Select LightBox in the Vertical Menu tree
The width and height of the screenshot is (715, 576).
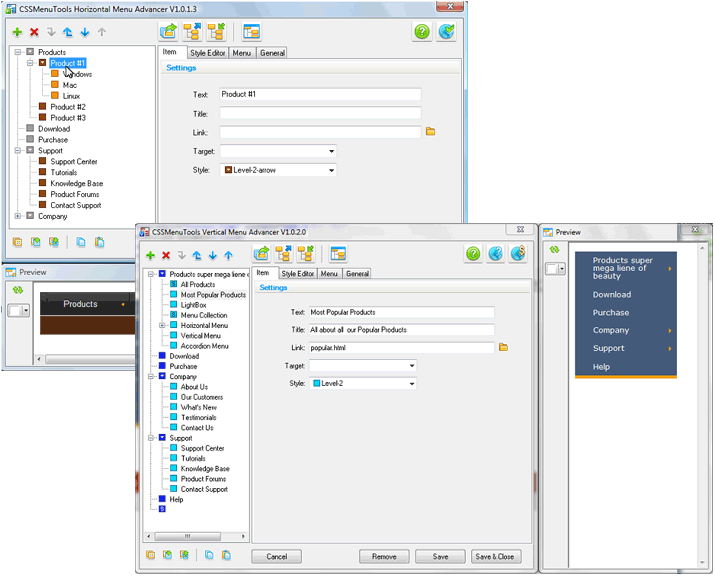193,305
